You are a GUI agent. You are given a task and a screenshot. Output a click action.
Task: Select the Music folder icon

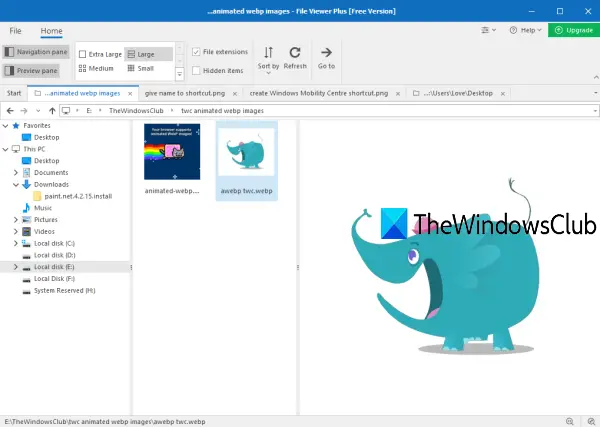(26, 208)
